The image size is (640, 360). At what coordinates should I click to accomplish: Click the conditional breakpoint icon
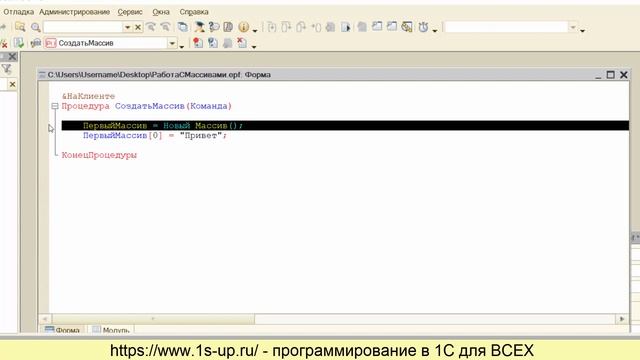tap(213, 43)
